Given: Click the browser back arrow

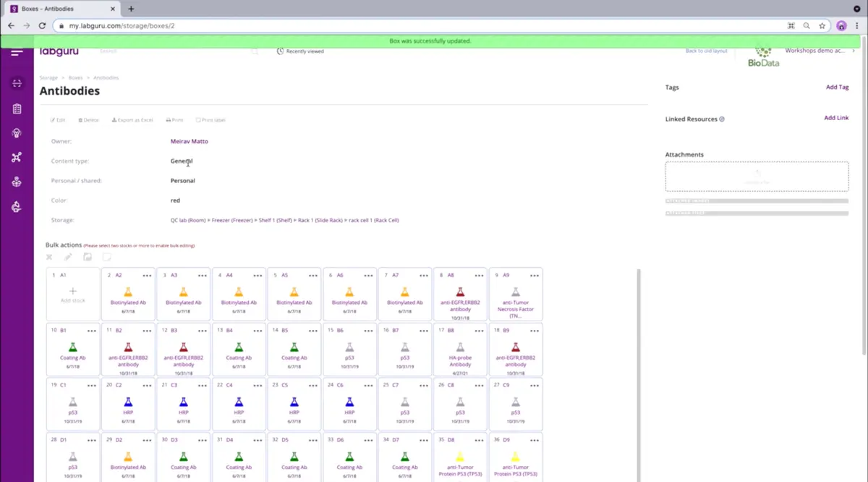Looking at the screenshot, I should (x=11, y=25).
